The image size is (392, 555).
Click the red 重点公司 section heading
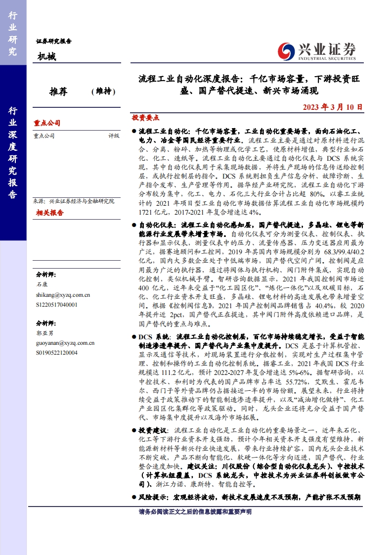(47, 123)
